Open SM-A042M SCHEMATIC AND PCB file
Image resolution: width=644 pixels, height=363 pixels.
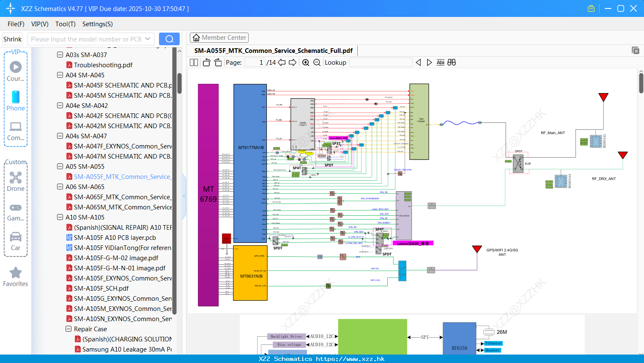click(x=123, y=126)
